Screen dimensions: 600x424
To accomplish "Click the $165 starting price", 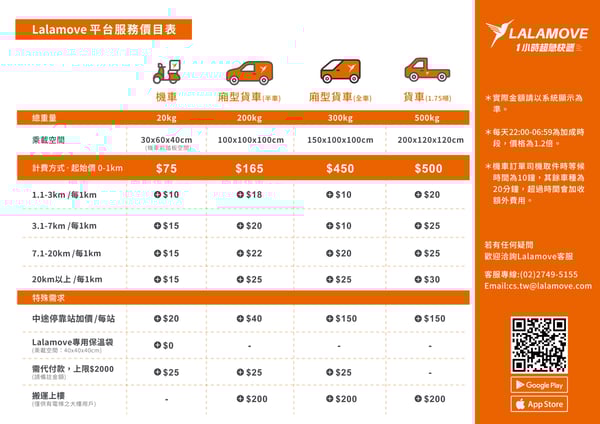I will [249, 169].
